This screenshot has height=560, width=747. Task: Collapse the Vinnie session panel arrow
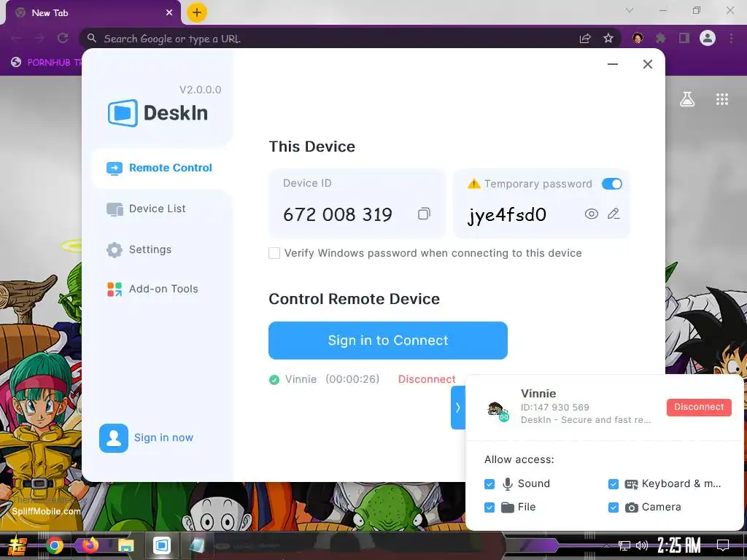(458, 408)
